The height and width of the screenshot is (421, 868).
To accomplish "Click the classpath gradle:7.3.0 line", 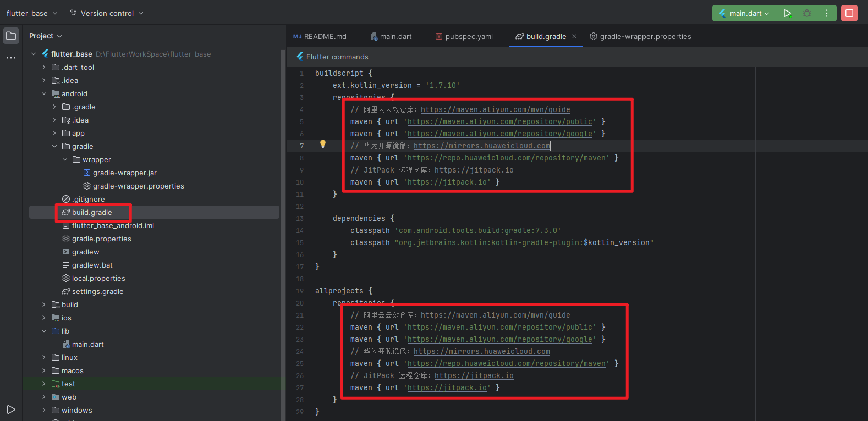I will (x=455, y=230).
